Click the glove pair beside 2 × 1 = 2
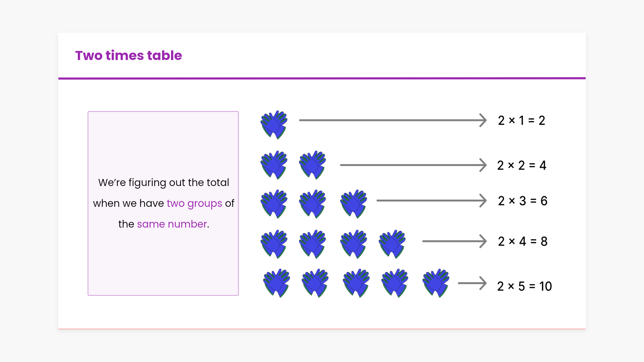Image resolution: width=644 pixels, height=362 pixels. coord(274,124)
